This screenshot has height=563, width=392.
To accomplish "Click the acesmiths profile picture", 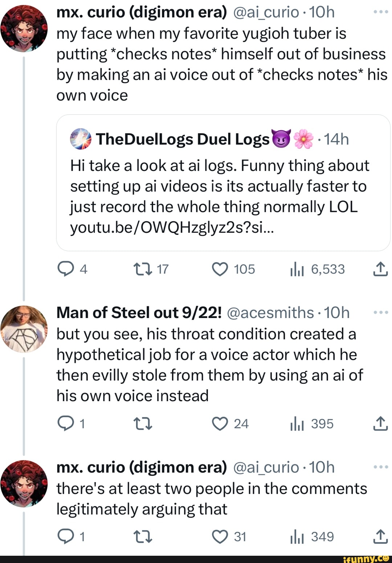I will [x=24, y=329].
